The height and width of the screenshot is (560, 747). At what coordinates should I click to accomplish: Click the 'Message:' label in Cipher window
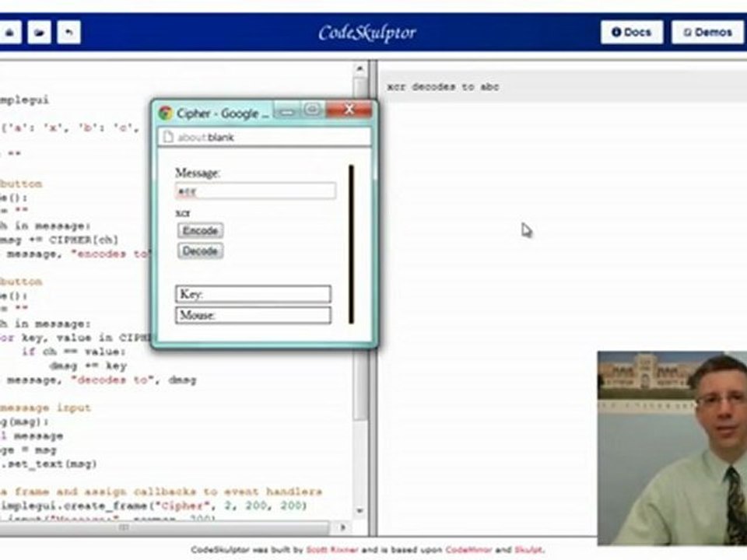click(x=197, y=173)
